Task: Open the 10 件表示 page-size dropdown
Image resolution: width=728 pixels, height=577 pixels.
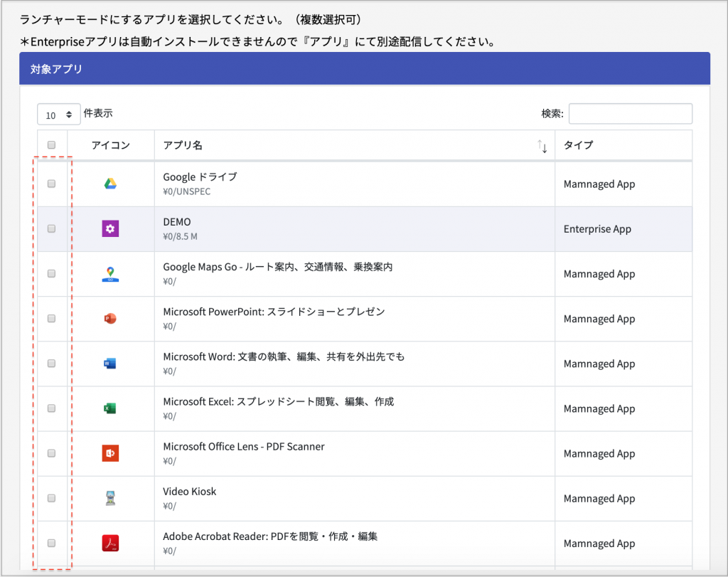Action: tap(59, 115)
